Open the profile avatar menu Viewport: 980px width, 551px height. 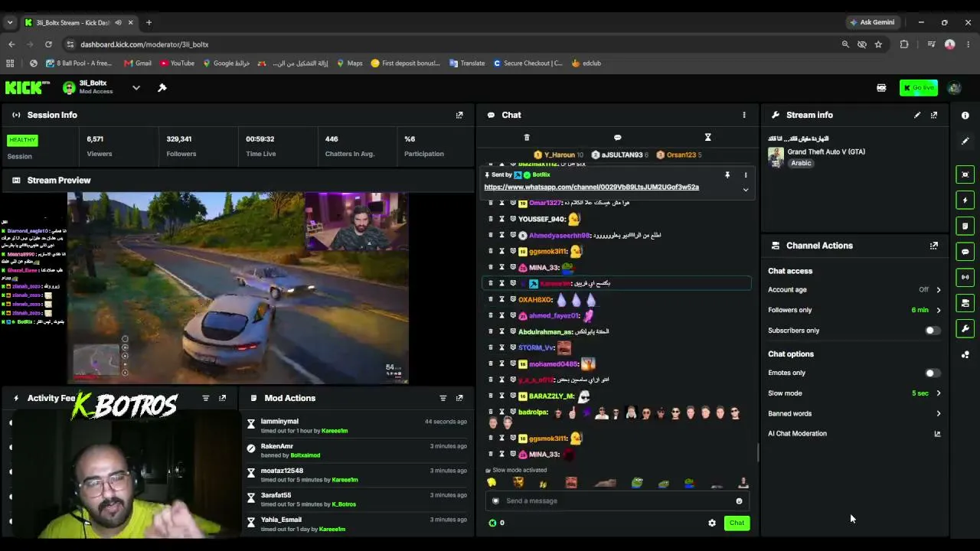(954, 88)
